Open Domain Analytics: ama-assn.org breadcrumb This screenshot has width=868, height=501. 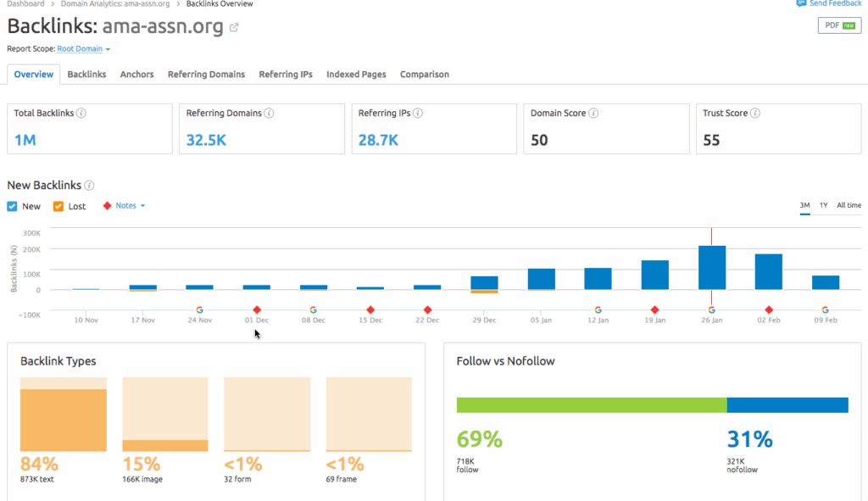[115, 4]
